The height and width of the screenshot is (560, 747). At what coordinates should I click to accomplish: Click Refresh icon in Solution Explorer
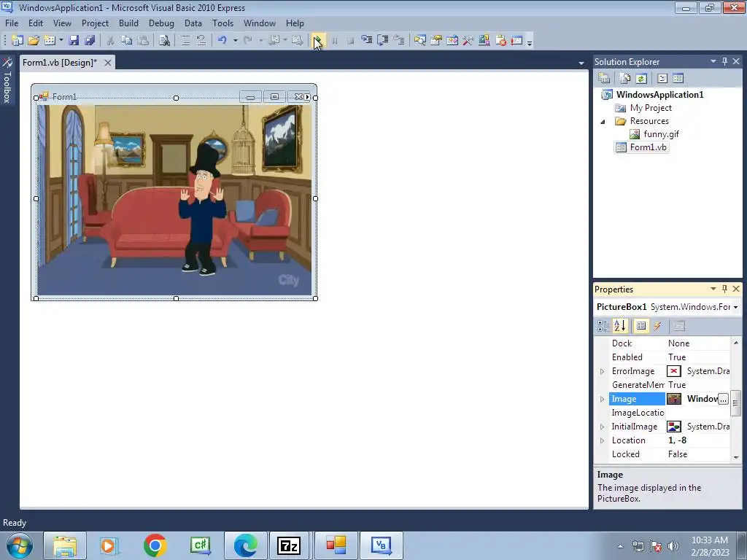click(641, 78)
